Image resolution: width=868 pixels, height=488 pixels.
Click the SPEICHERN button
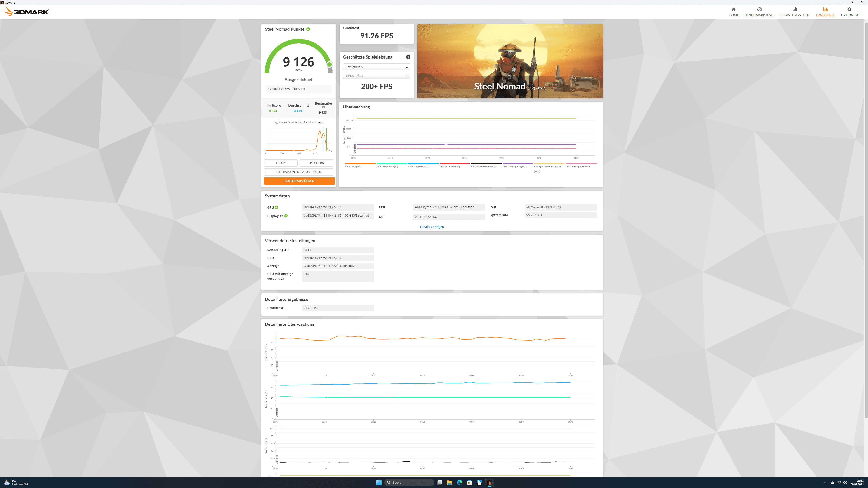pos(316,163)
